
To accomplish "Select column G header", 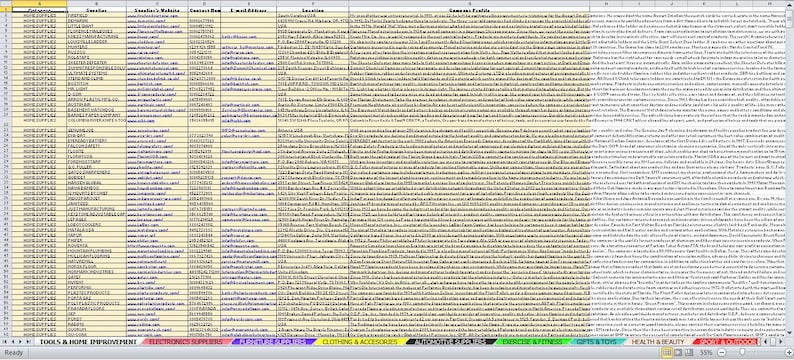I will point(469,4).
